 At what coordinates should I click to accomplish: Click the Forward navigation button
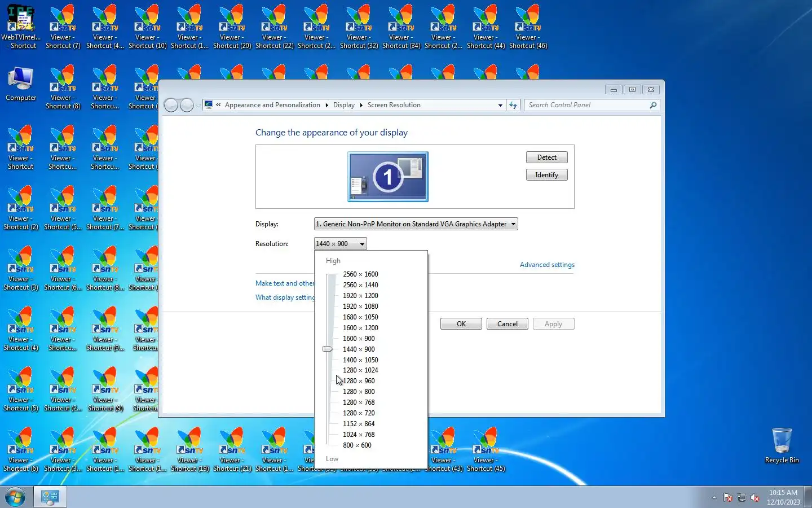[x=187, y=105]
